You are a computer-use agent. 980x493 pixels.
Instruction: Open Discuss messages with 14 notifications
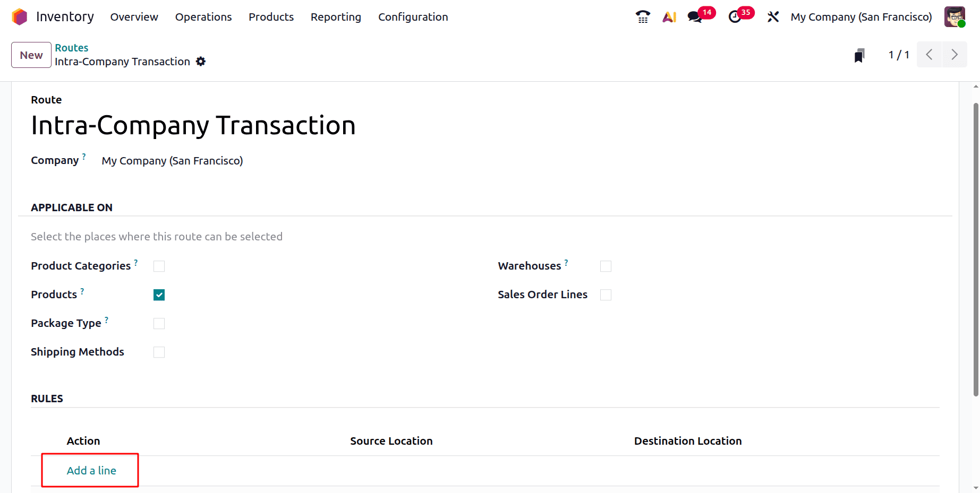[x=694, y=16]
